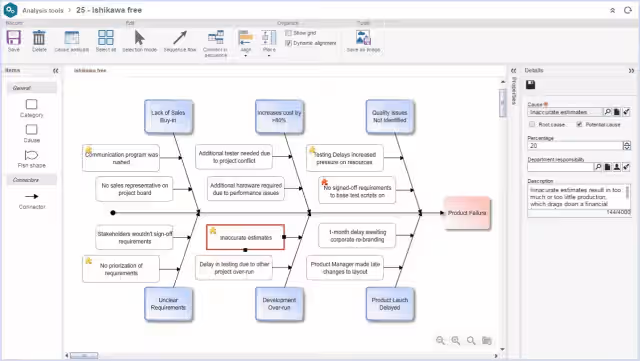
Task: Toggle the Potential cause checkbox
Action: pyautogui.click(x=579, y=124)
